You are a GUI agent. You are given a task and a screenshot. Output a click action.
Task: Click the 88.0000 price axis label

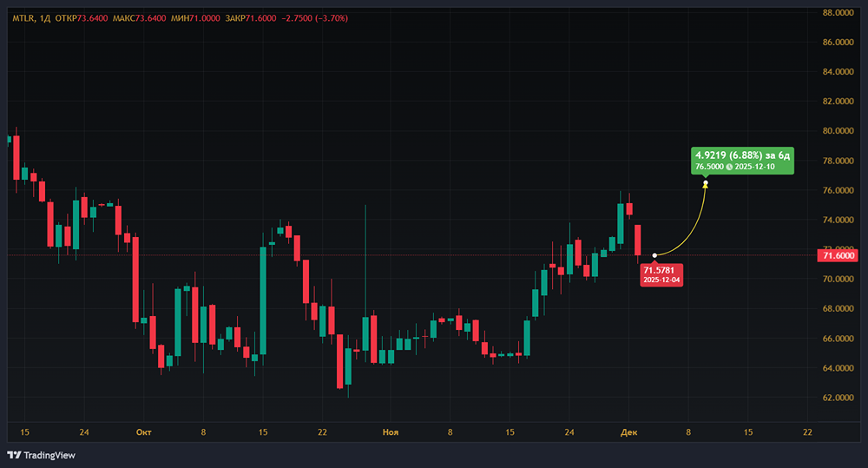click(838, 12)
